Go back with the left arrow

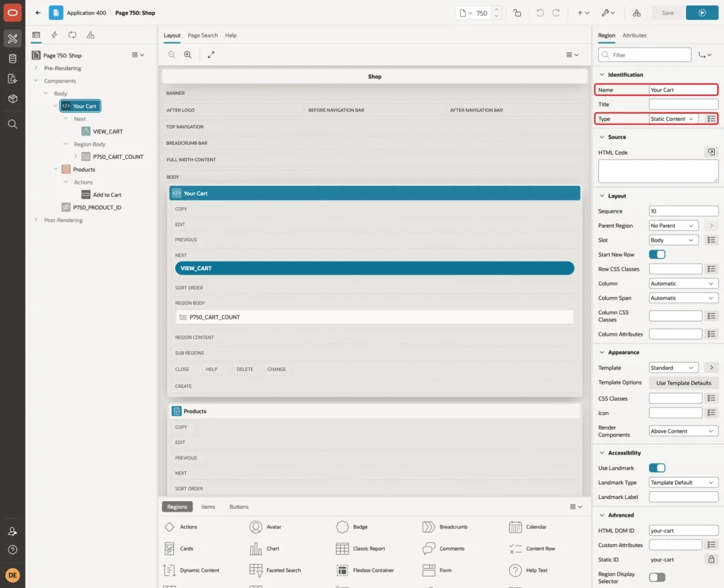[38, 13]
